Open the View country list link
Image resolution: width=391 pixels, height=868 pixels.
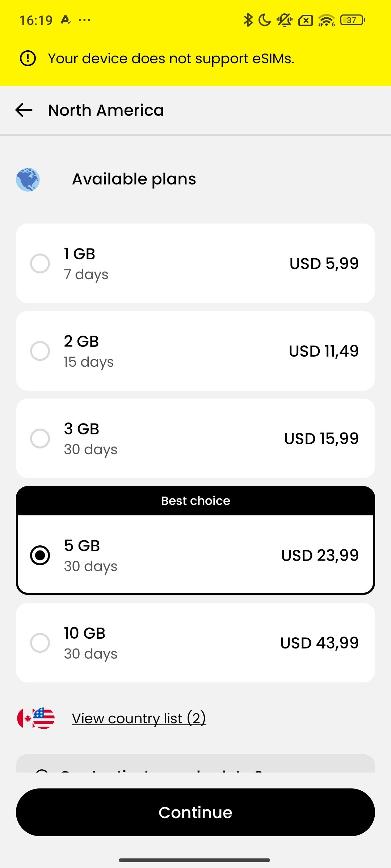(x=139, y=718)
